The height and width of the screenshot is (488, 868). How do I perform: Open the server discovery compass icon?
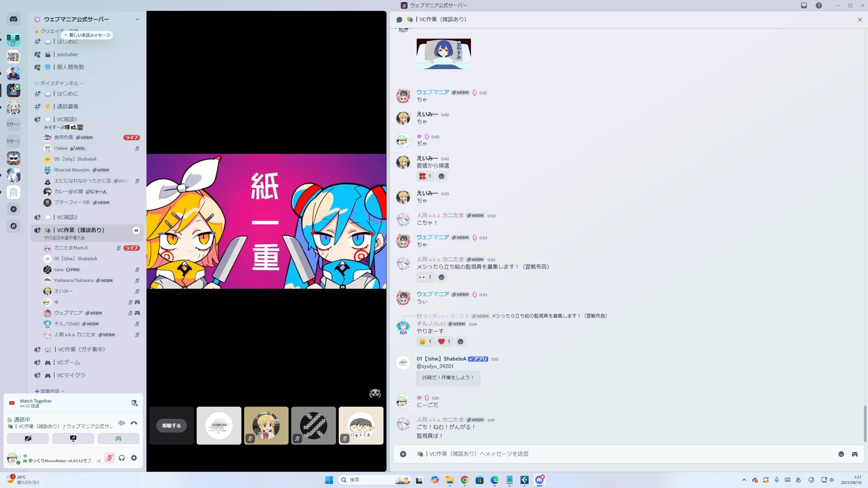coord(14,226)
